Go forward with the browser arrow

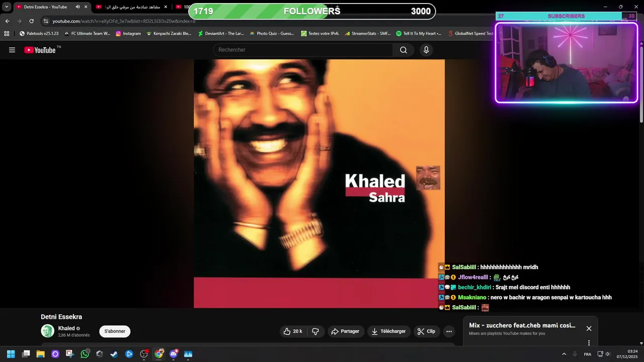tap(20, 21)
